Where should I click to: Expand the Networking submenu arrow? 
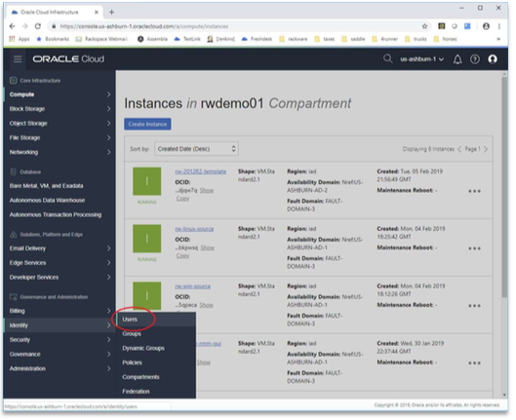tap(108, 152)
